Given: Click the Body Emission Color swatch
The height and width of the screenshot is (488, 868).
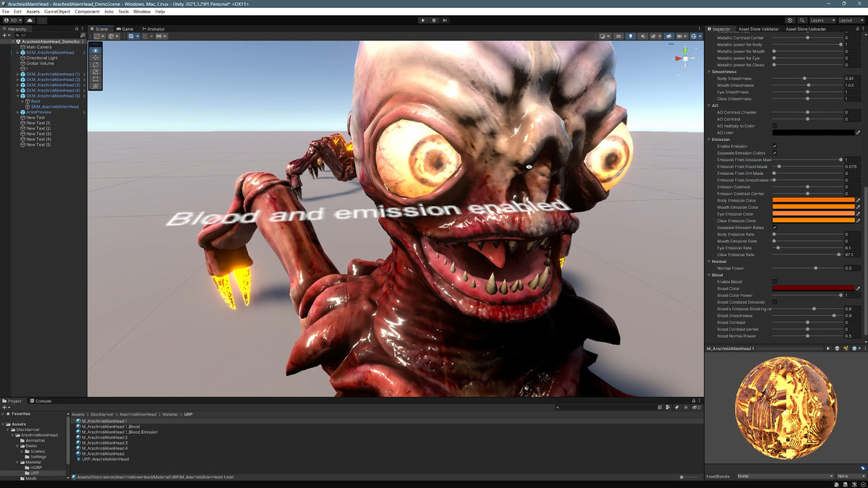Looking at the screenshot, I should [x=813, y=200].
